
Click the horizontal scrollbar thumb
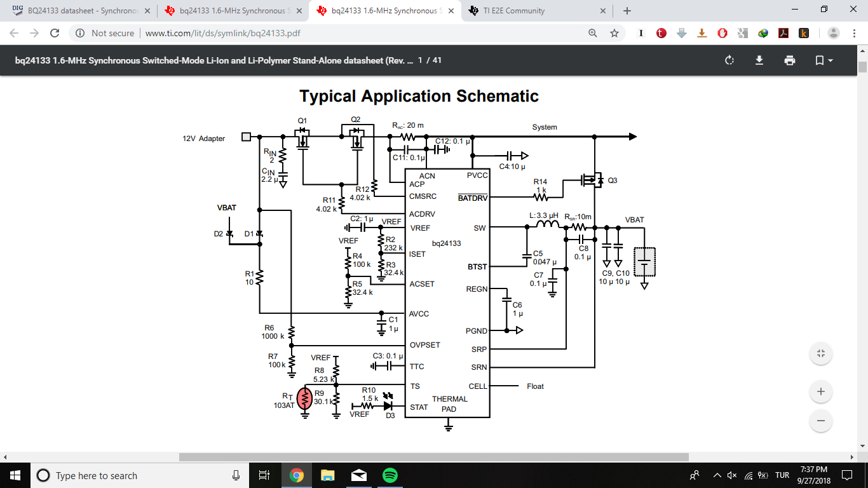pyautogui.click(x=434, y=457)
